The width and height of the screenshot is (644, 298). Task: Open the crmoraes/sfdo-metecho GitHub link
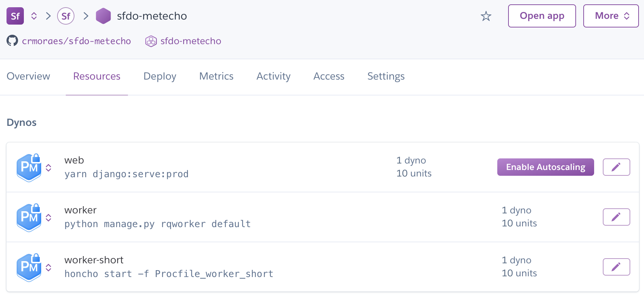coord(76,41)
